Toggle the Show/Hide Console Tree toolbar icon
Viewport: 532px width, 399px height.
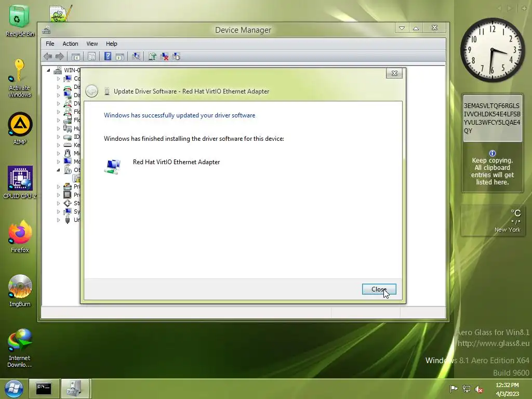point(76,56)
